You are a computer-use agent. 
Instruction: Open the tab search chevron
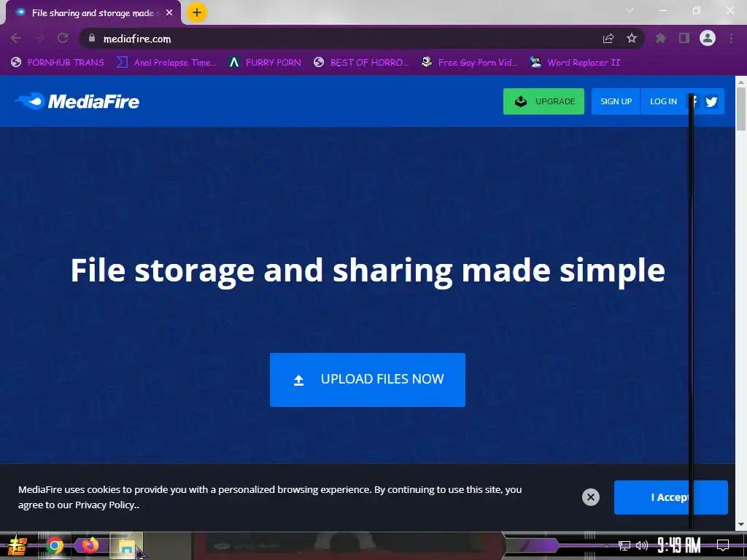pyautogui.click(x=630, y=10)
